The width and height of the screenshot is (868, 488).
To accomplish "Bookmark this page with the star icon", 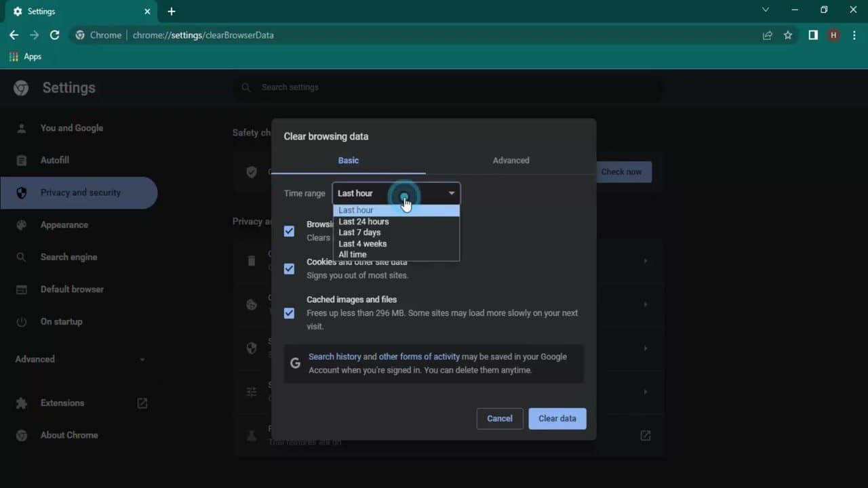I will pyautogui.click(x=787, y=35).
